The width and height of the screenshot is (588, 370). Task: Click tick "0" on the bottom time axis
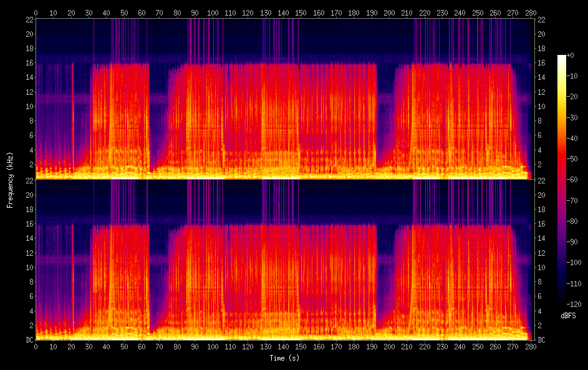coord(36,347)
